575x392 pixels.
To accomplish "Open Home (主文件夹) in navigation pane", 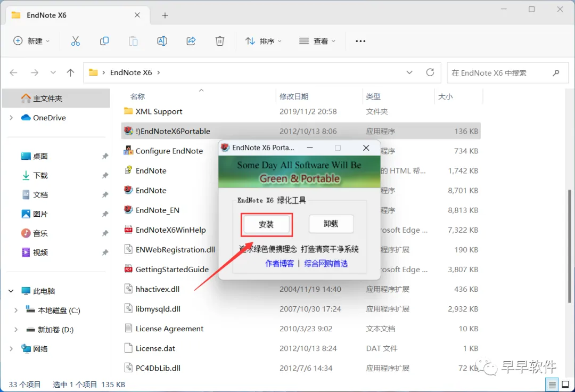I will (56, 99).
